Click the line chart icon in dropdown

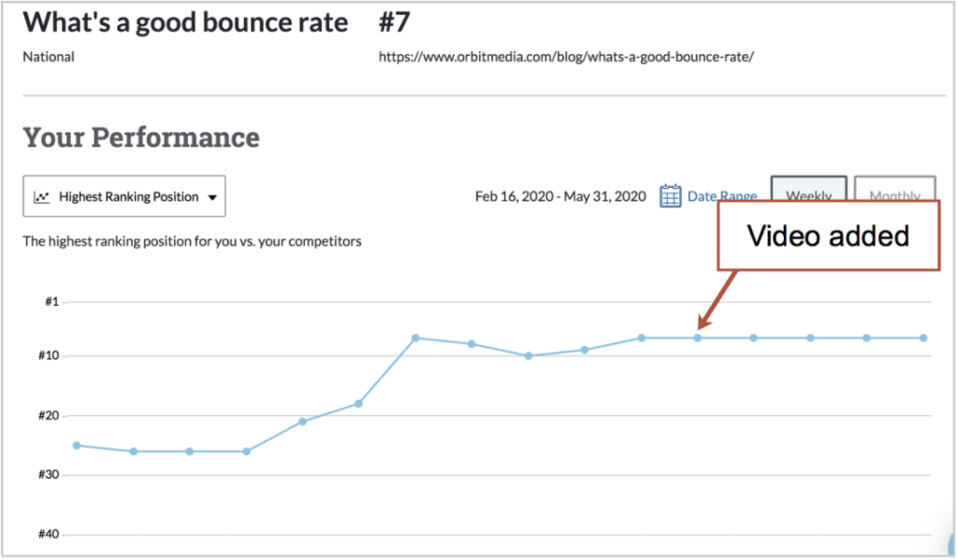point(41,196)
